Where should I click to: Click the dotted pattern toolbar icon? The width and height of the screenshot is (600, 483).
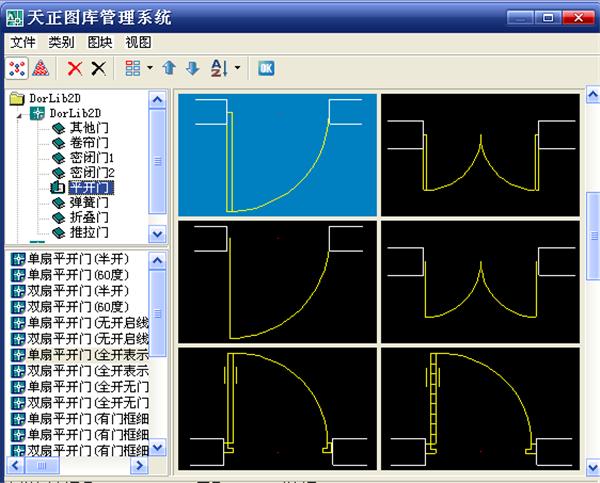pos(17,69)
